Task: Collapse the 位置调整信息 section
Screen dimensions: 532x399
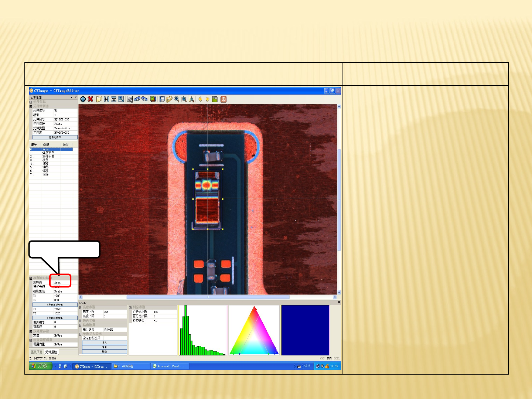Action: [x=31, y=340]
